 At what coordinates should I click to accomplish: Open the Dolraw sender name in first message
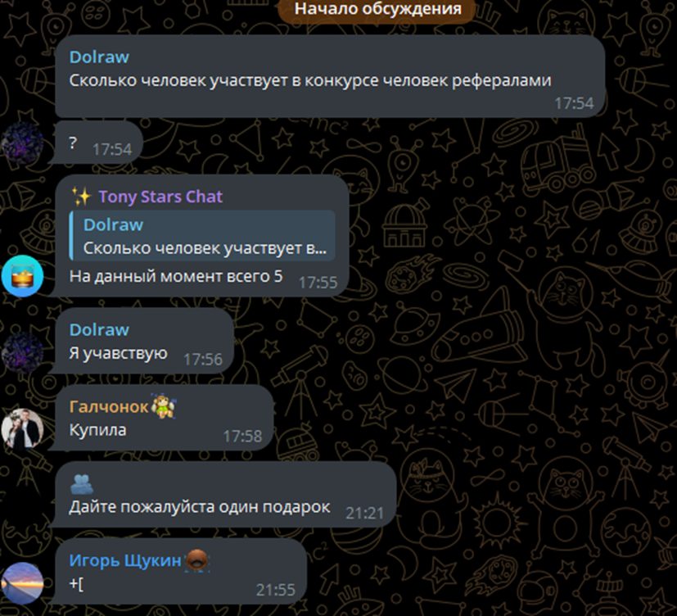[99, 57]
